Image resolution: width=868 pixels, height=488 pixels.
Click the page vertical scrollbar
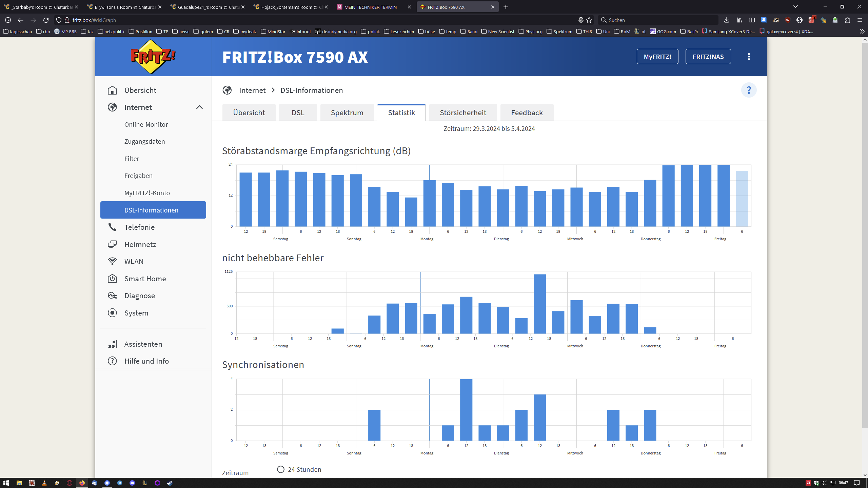[x=865, y=237]
